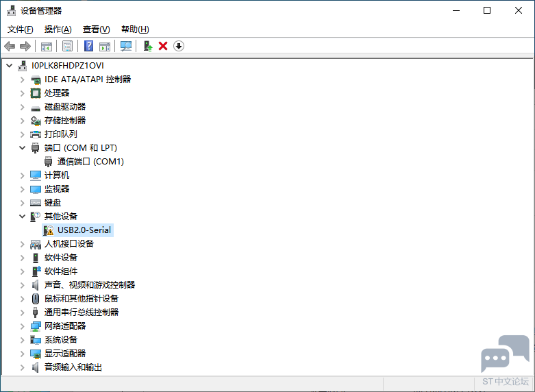Click the network icon for 网络适配器
The width and height of the screenshot is (535, 392).
coord(36,326)
